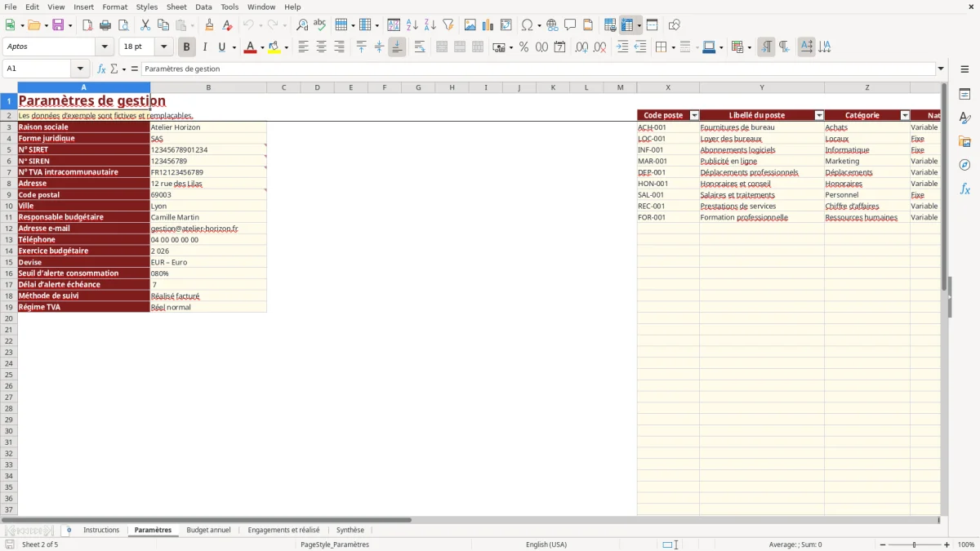Toggle Freeze Rows and Columns

[x=627, y=25]
